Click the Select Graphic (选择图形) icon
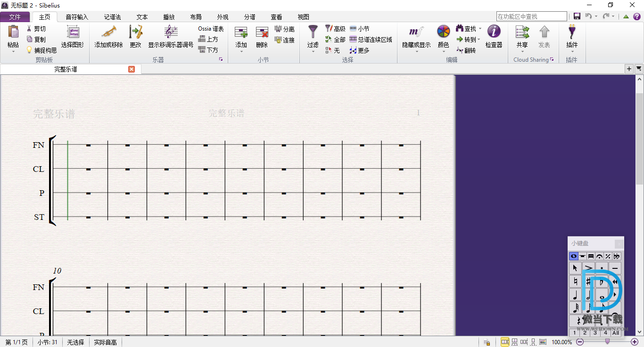Screen dimensions: 644x347 click(x=73, y=32)
